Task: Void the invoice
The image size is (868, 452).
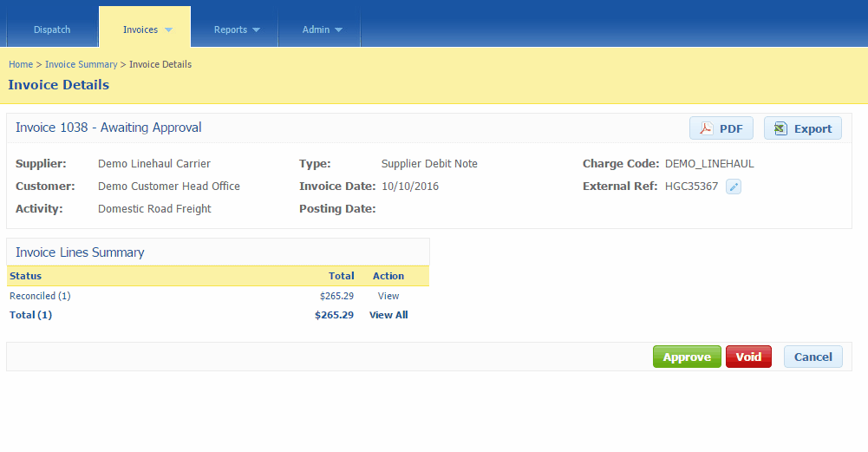Action: 748,357
